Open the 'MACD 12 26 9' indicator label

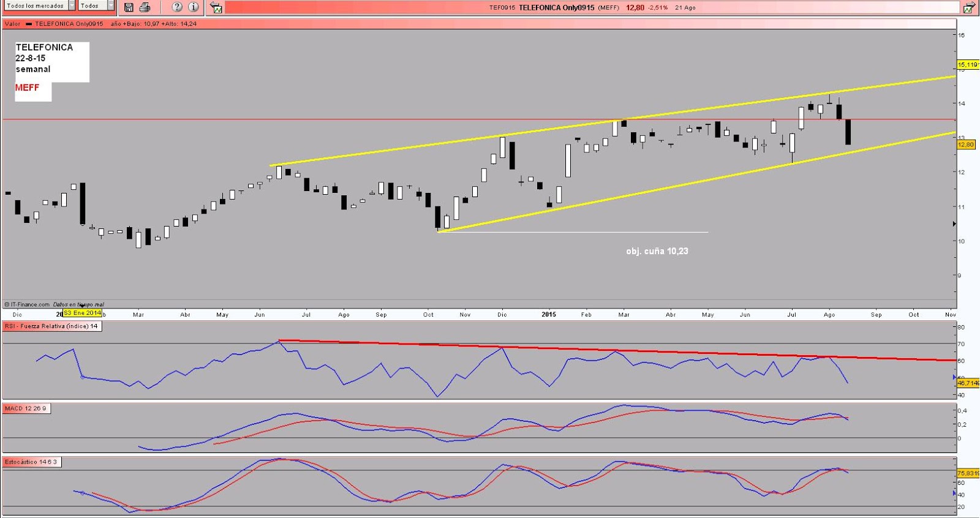26,408
